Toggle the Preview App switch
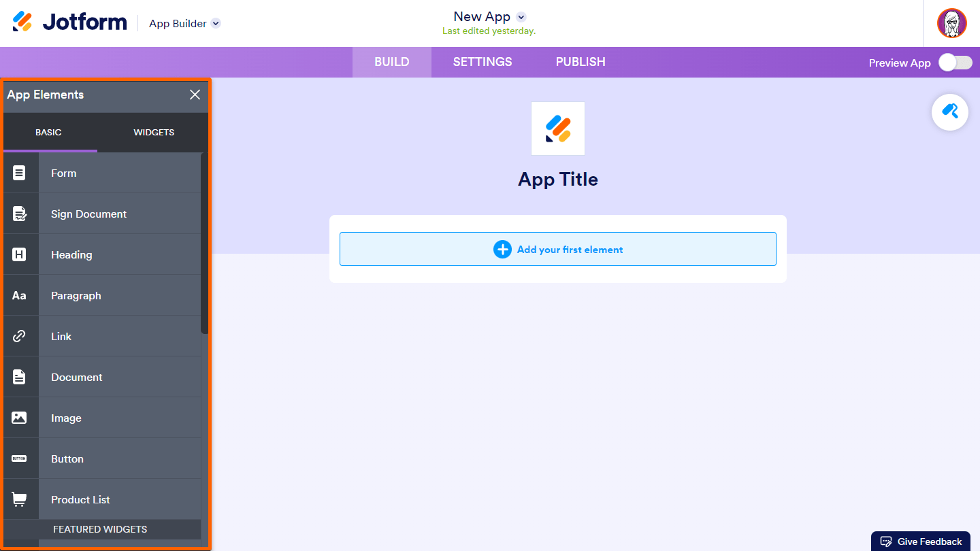The image size is (980, 551). point(955,63)
